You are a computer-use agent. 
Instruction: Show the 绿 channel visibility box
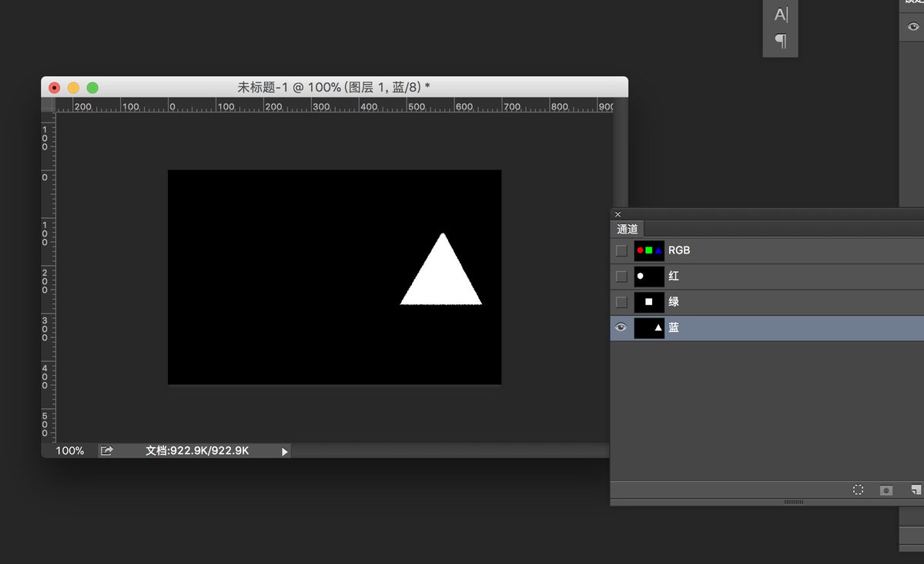tap(621, 302)
